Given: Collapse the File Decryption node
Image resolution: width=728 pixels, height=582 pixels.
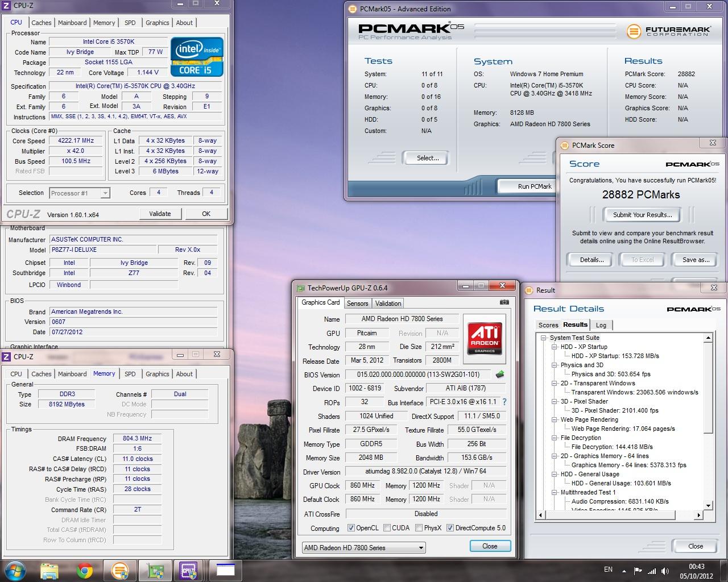Looking at the screenshot, I should click(x=555, y=438).
